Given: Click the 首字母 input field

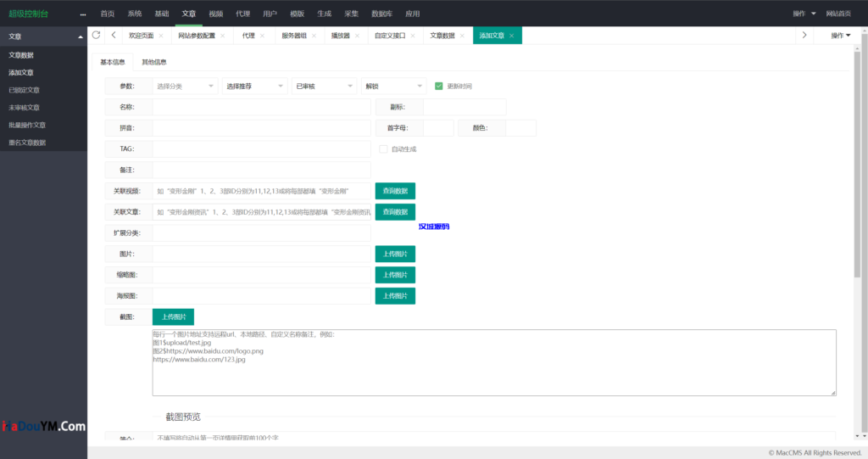Looking at the screenshot, I should (x=438, y=128).
